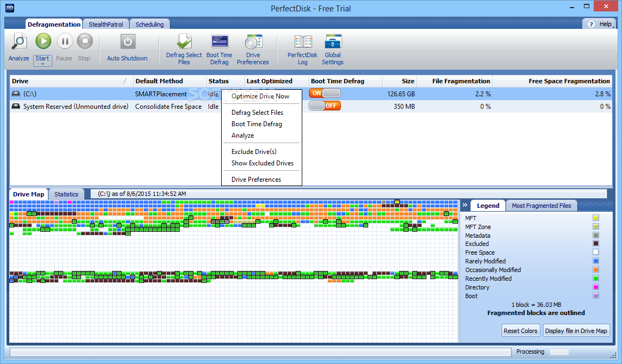Choose Drive Preferences in context menu

point(256,180)
